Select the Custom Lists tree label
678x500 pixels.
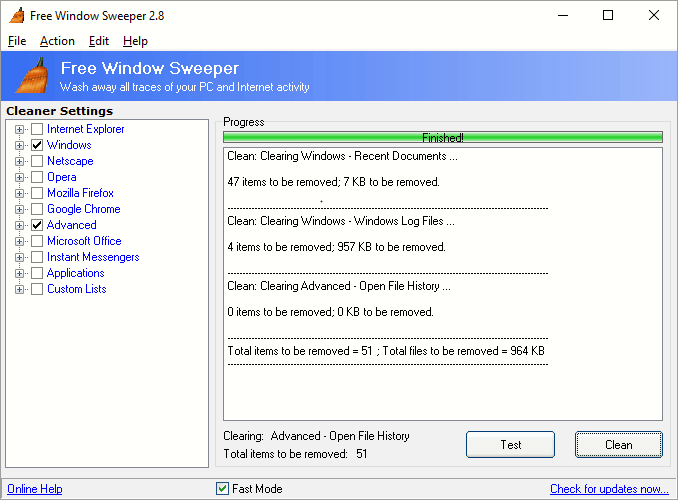click(x=77, y=289)
